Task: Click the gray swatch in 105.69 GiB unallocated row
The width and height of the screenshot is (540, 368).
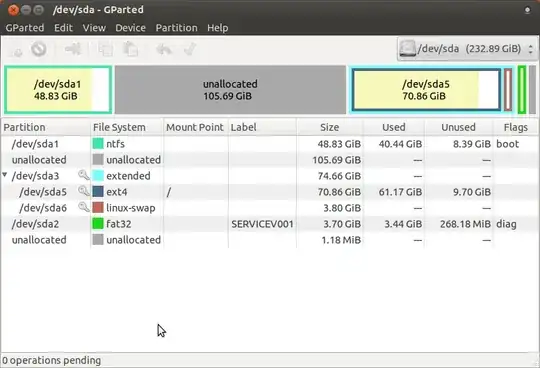Action: [98, 159]
